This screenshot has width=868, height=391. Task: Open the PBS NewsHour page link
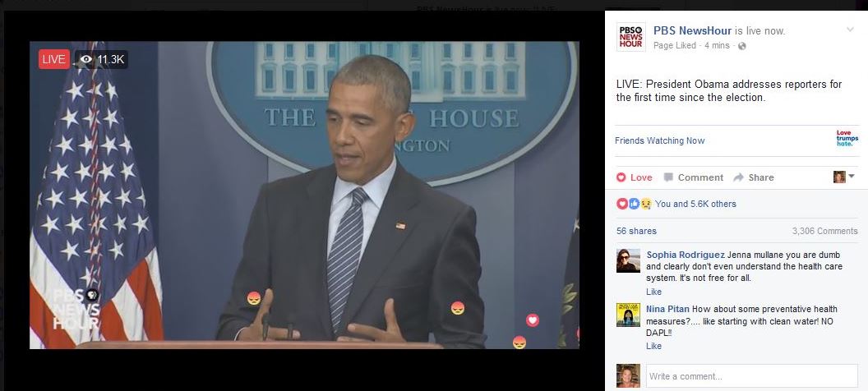coord(693,30)
